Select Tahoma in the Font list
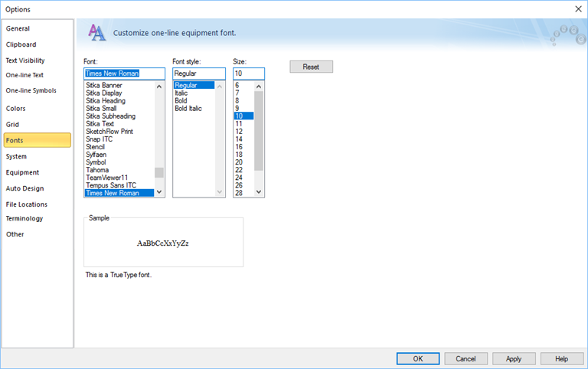The height and width of the screenshot is (369, 588). (x=97, y=170)
